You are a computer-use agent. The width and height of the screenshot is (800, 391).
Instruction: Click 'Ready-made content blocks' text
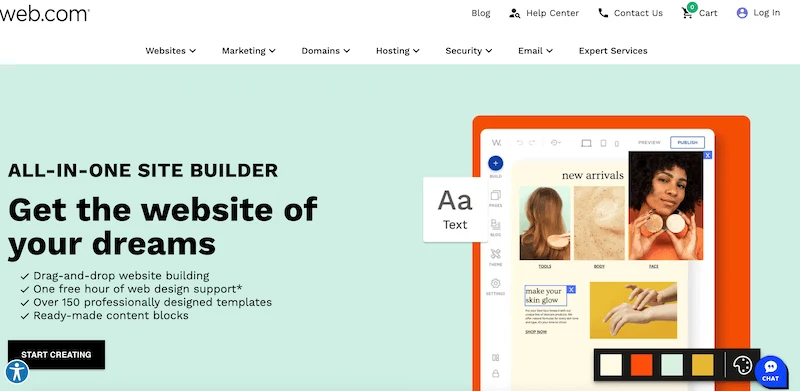(x=111, y=315)
